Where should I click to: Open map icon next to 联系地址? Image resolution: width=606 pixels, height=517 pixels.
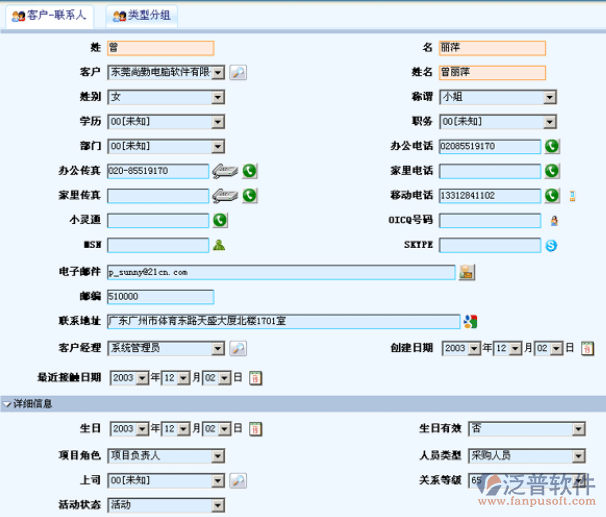point(469,321)
